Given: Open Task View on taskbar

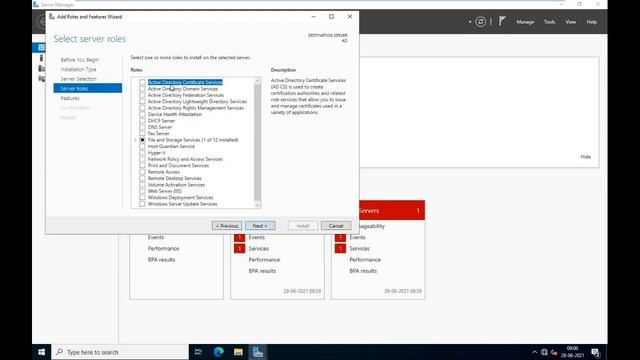Looking at the screenshot, I should [x=198, y=352].
